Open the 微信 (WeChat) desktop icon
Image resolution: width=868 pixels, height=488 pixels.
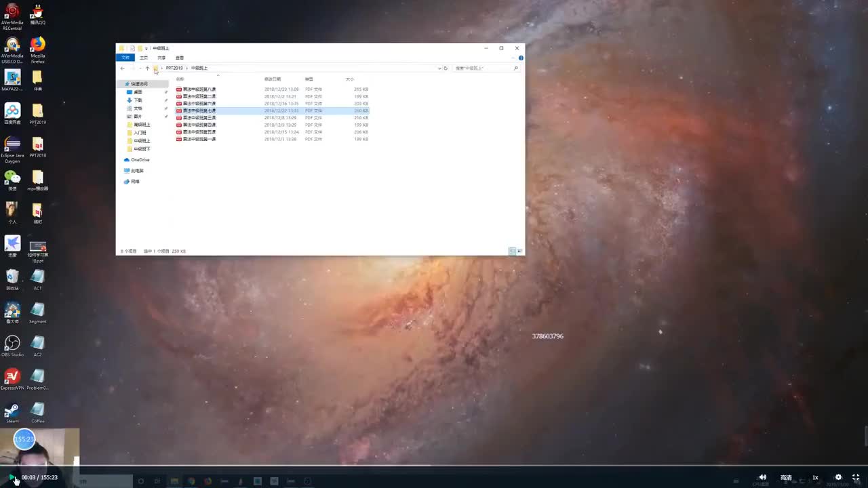point(12,180)
